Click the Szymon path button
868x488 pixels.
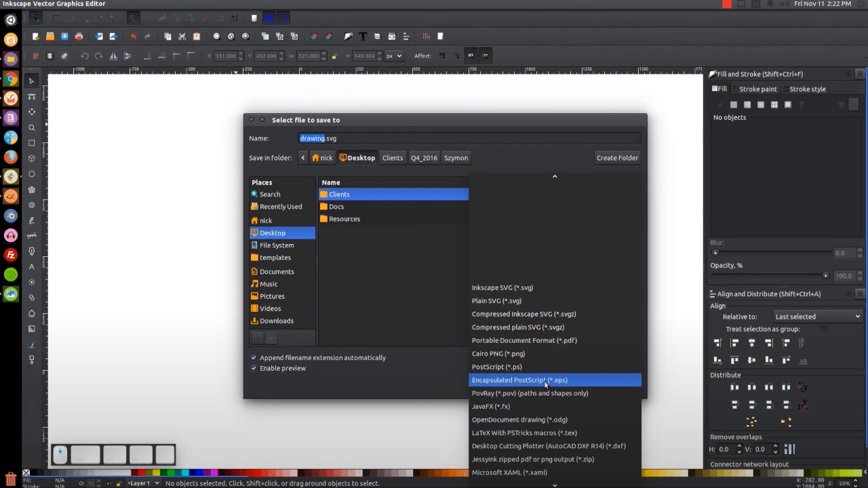(456, 158)
